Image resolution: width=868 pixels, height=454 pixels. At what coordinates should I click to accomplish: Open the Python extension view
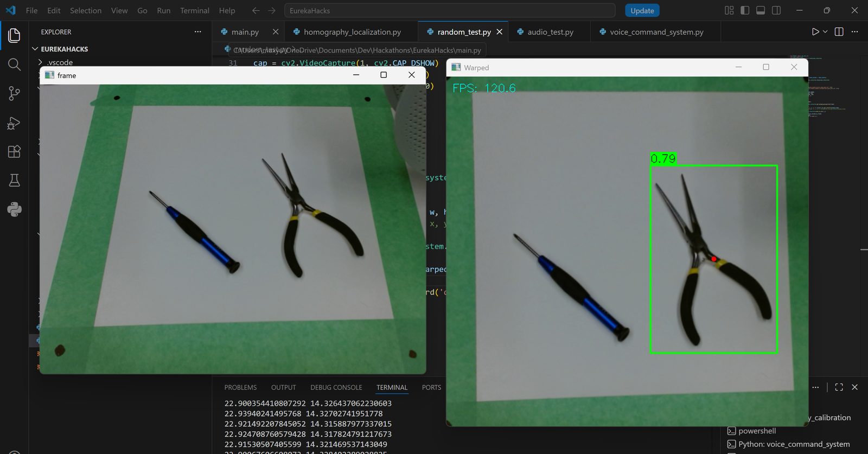click(x=14, y=209)
